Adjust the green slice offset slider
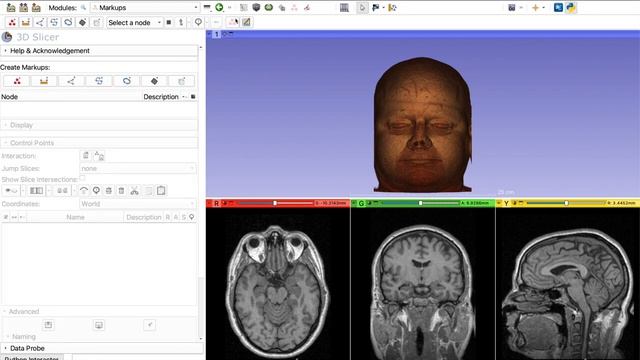This screenshot has height=360, width=640. (x=420, y=203)
